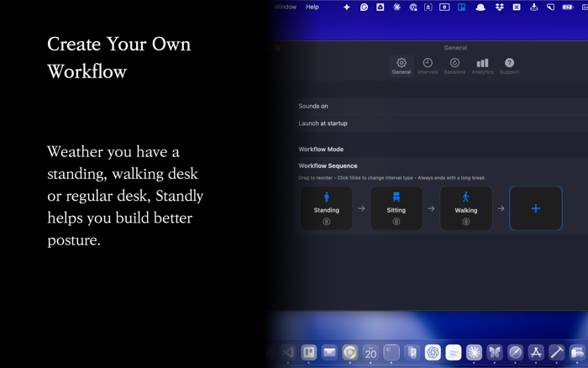
Task: Open the Support tab
Action: tap(509, 66)
